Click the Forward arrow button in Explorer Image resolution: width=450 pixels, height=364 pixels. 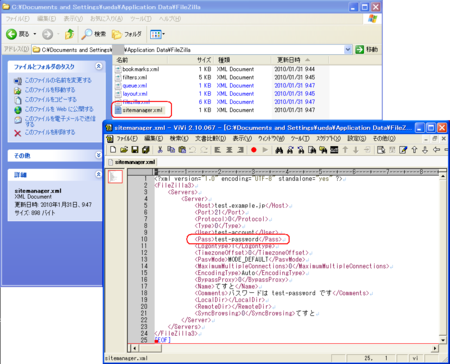point(47,34)
